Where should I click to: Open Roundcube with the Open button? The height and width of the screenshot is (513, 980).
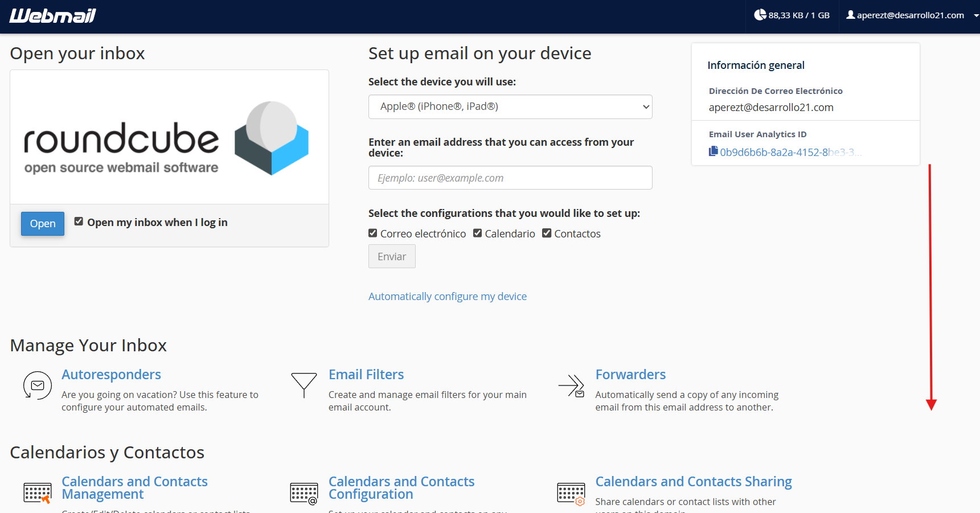click(x=43, y=224)
